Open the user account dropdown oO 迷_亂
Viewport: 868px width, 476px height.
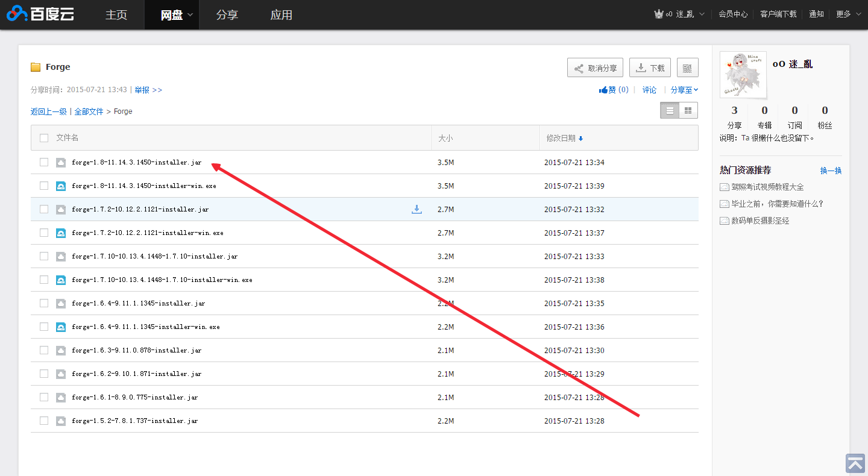click(x=679, y=14)
